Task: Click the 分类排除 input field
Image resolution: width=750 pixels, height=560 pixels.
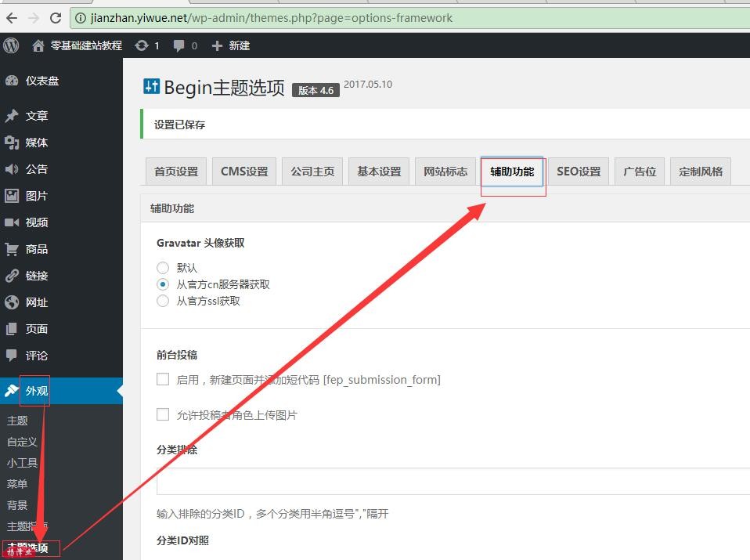Action: [x=453, y=481]
